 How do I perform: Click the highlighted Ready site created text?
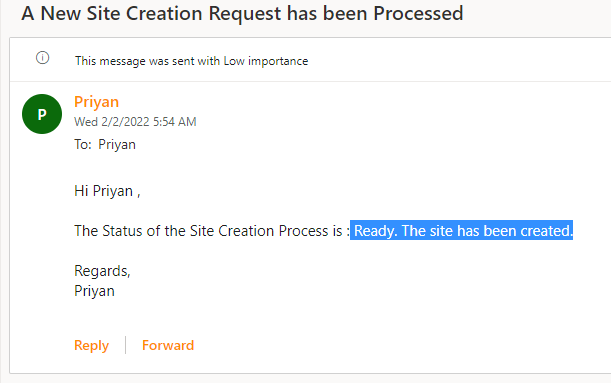click(x=461, y=231)
